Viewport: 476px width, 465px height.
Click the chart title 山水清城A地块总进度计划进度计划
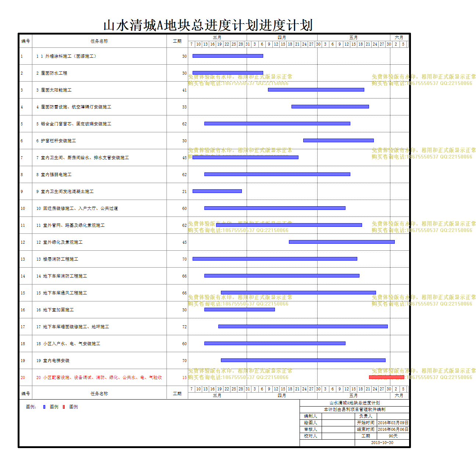(208, 25)
